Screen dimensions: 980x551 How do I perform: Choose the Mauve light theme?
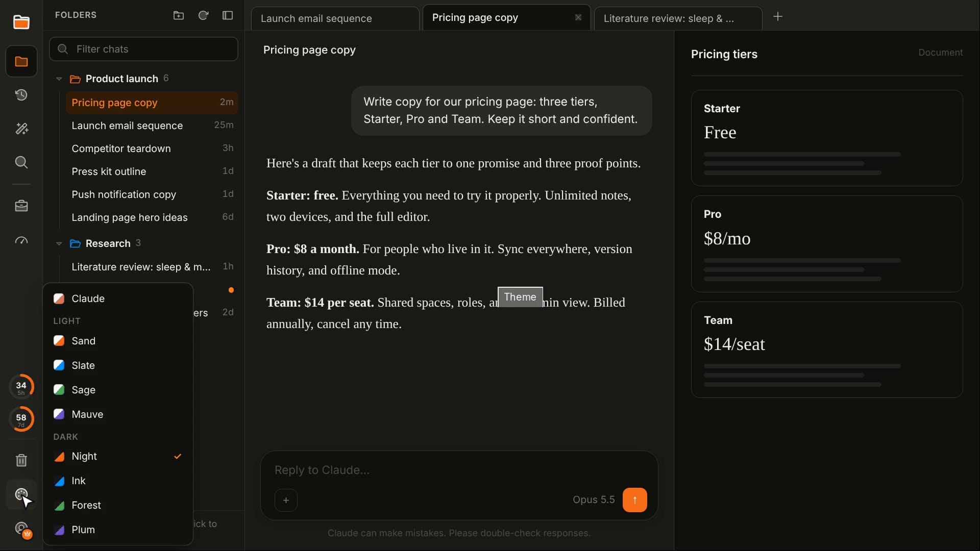coord(118,414)
